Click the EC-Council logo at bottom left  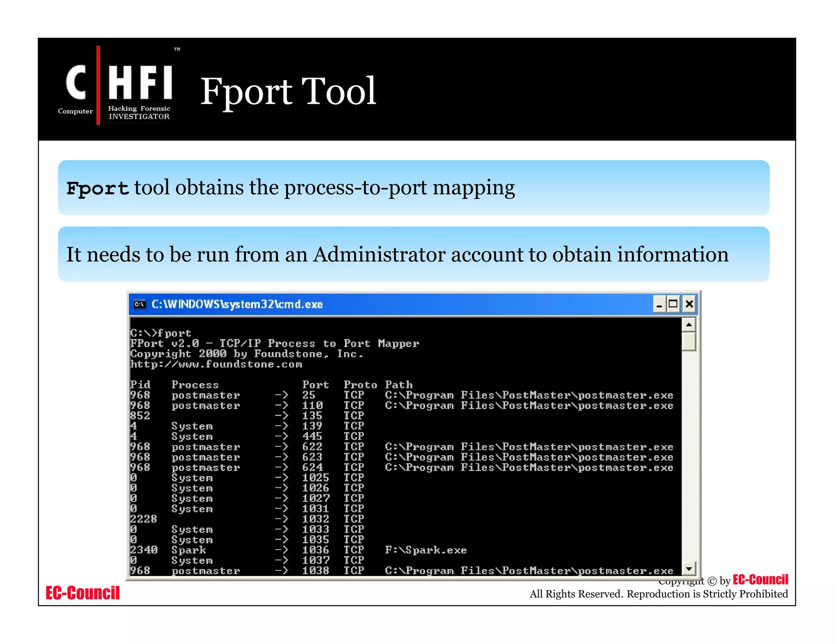tap(83, 593)
